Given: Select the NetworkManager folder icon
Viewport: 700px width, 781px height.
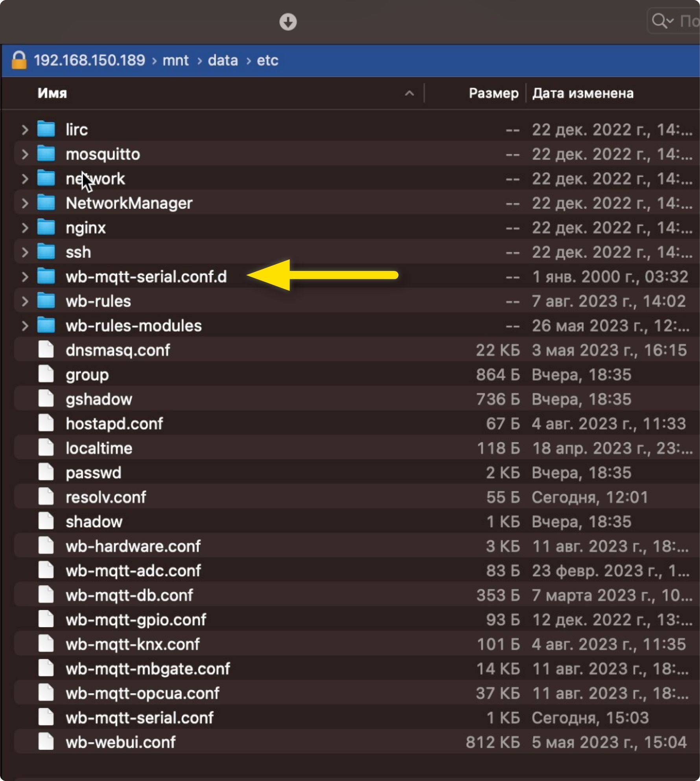Looking at the screenshot, I should (46, 203).
